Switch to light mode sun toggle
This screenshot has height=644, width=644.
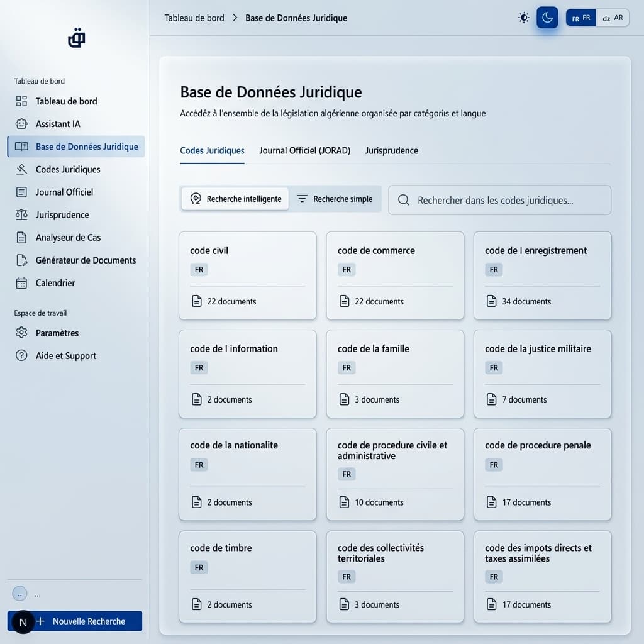click(524, 18)
